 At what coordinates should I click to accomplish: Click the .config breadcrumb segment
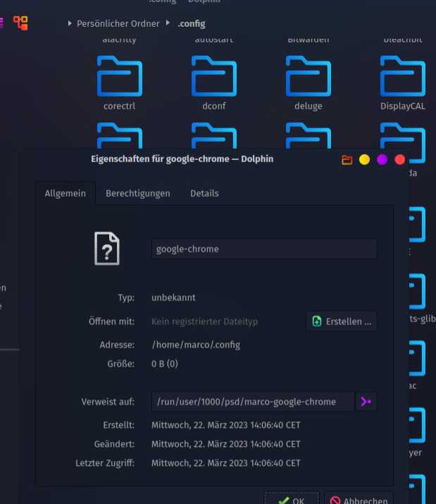[x=192, y=24]
